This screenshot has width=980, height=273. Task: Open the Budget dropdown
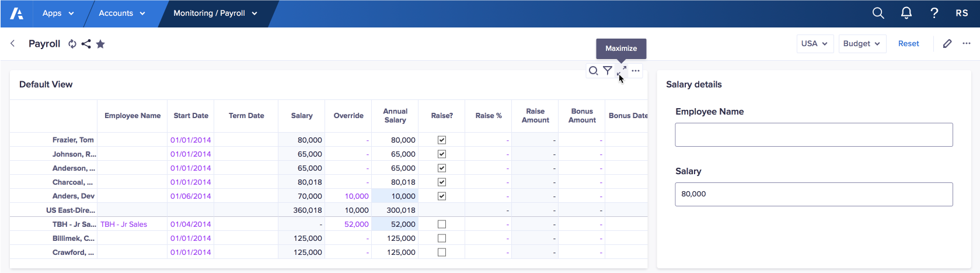(862, 44)
